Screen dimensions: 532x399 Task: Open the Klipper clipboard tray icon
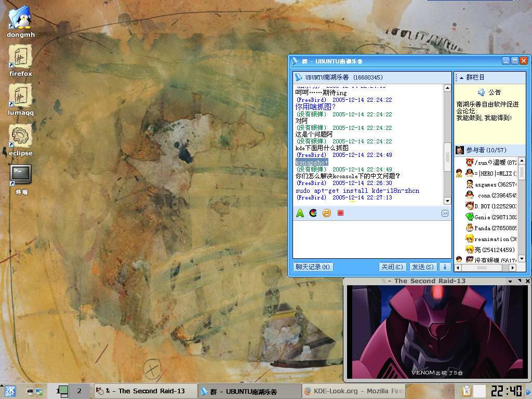(x=467, y=391)
